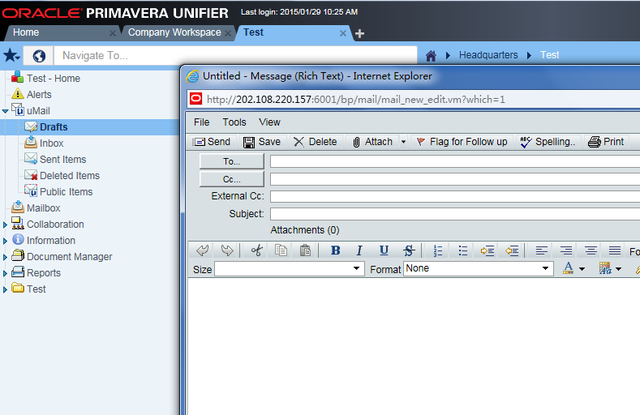Open the File menu

point(202,122)
